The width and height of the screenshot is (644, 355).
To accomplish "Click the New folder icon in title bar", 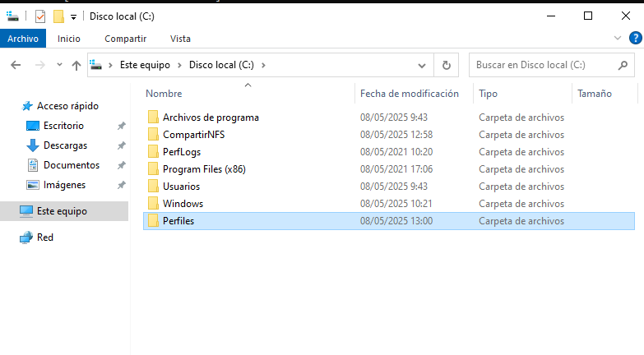I will [58, 16].
